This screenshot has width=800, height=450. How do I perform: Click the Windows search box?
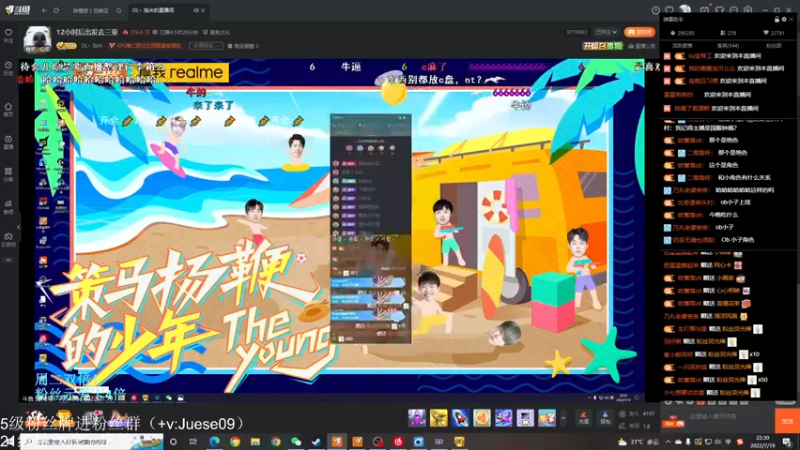click(x=92, y=441)
